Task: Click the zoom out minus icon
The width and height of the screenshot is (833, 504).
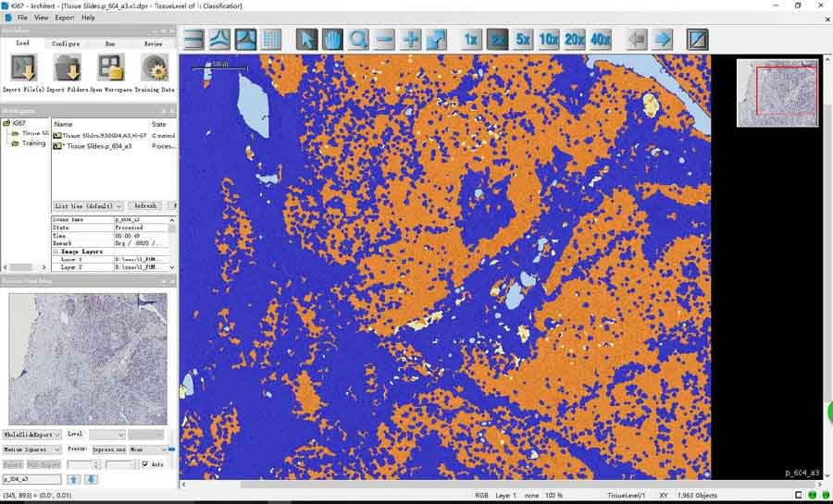Action: pos(385,40)
